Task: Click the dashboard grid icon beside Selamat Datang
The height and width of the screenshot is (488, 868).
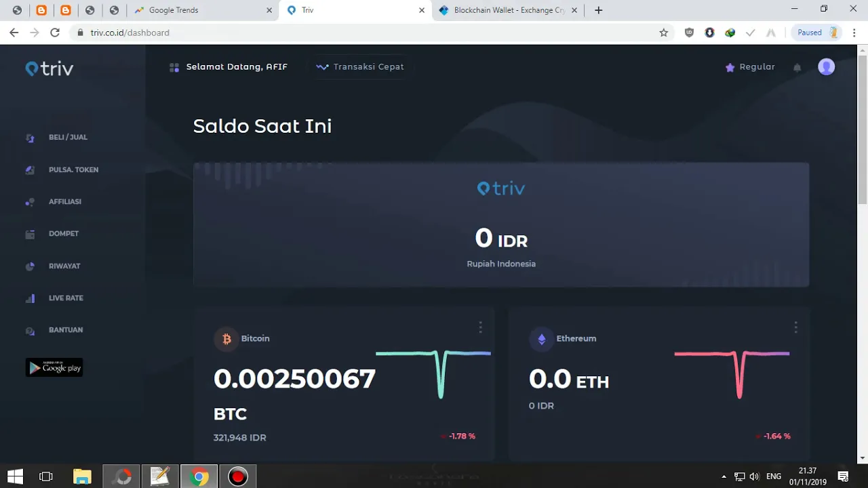Action: pyautogui.click(x=174, y=67)
